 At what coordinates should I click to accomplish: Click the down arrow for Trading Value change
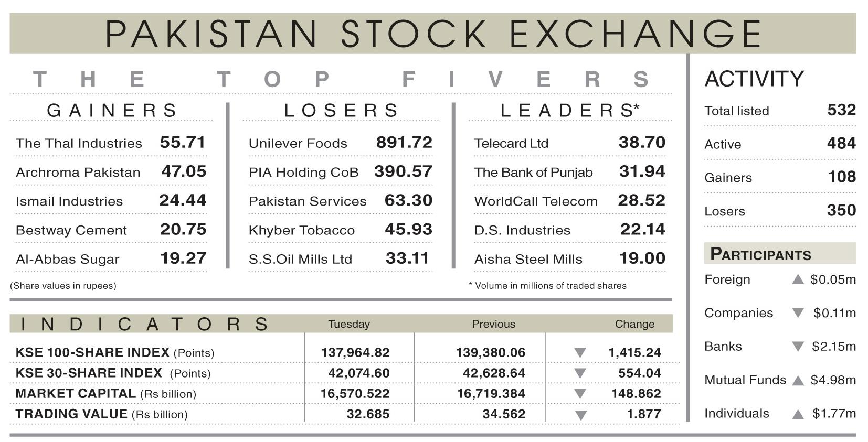[x=580, y=415]
